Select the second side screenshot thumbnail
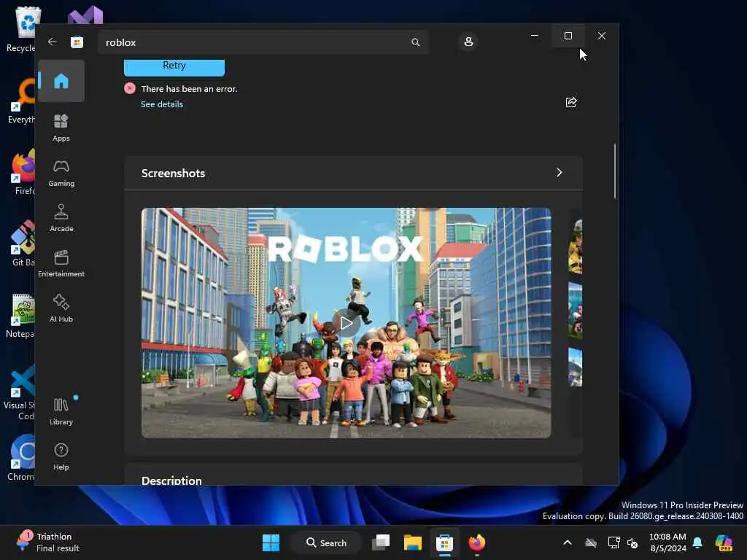747x560 pixels. tap(575, 310)
